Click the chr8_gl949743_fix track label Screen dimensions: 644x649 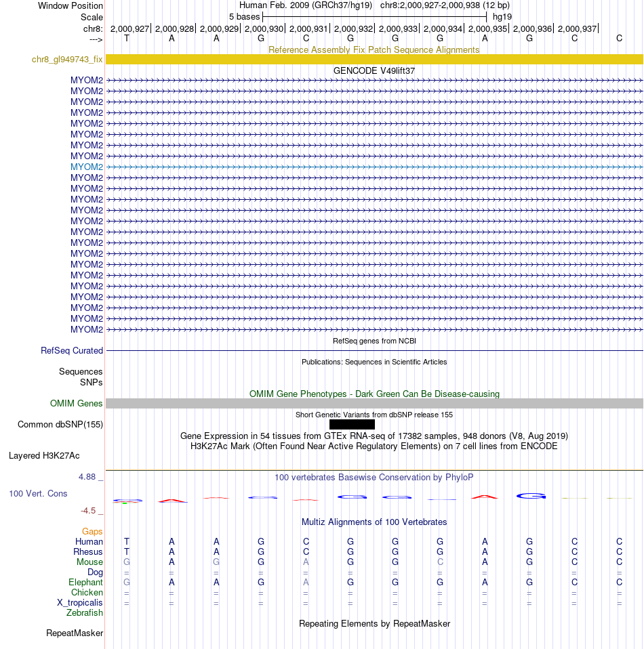pos(67,59)
